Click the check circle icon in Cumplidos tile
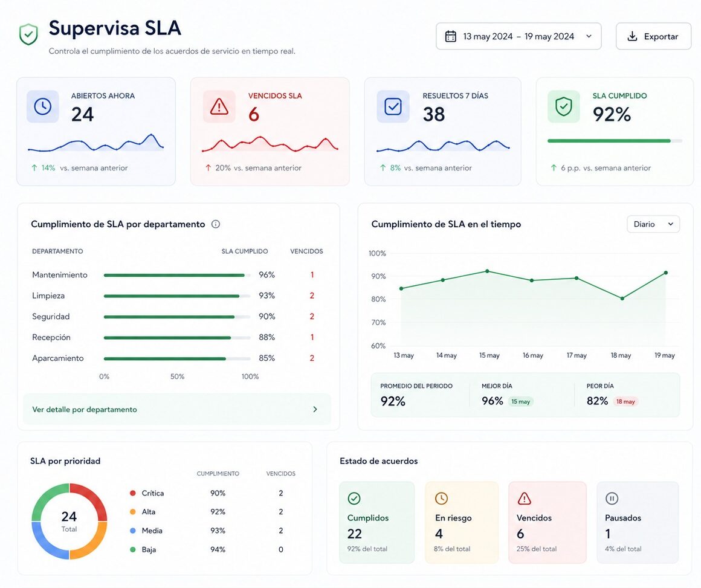701x588 pixels. [354, 498]
